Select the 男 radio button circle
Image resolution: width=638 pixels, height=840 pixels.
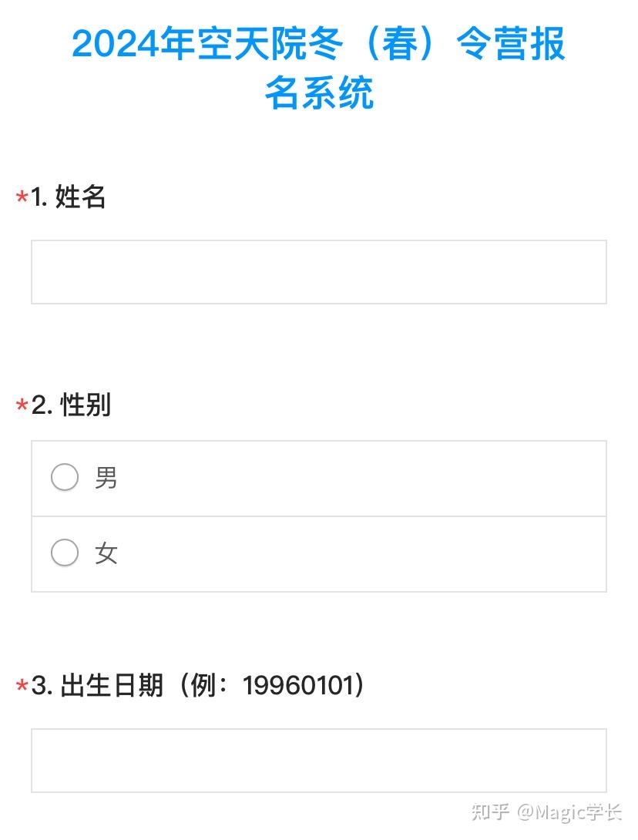[65, 477]
